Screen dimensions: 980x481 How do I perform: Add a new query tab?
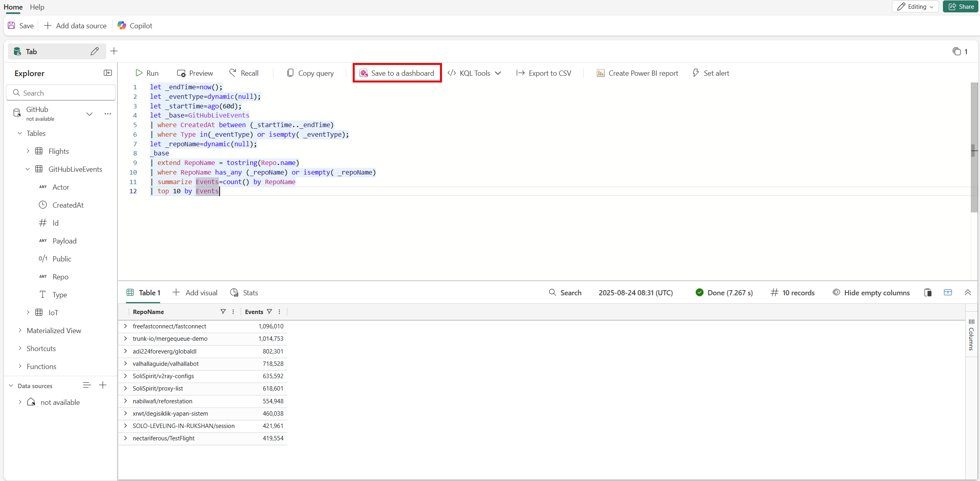click(x=114, y=51)
